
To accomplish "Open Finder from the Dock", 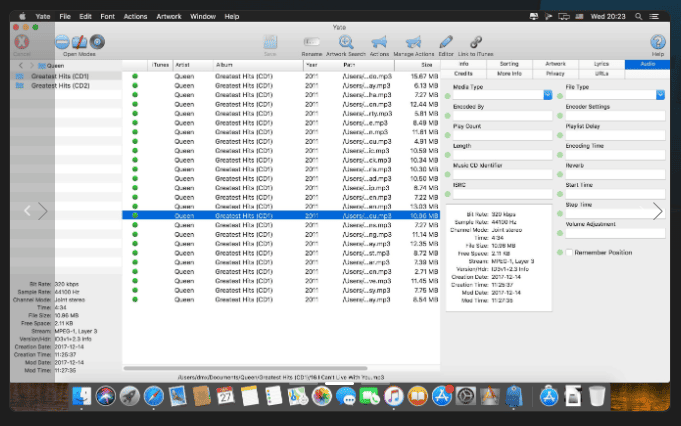I will (x=82, y=396).
